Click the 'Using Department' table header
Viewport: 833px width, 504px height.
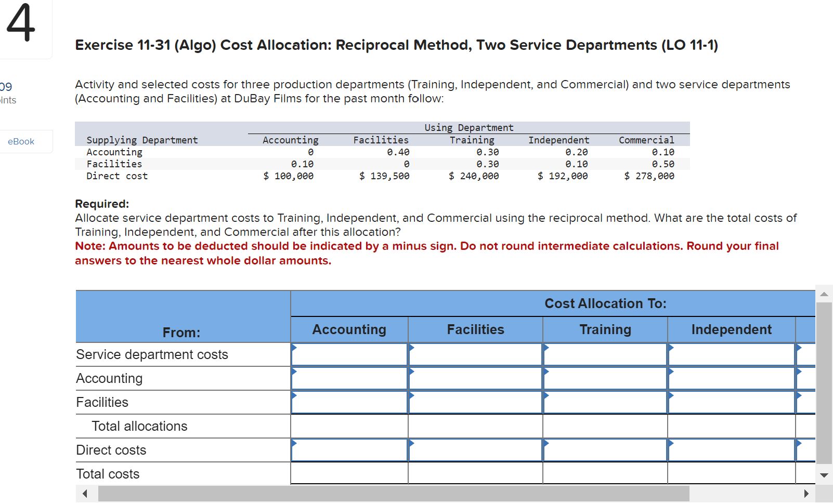(469, 128)
